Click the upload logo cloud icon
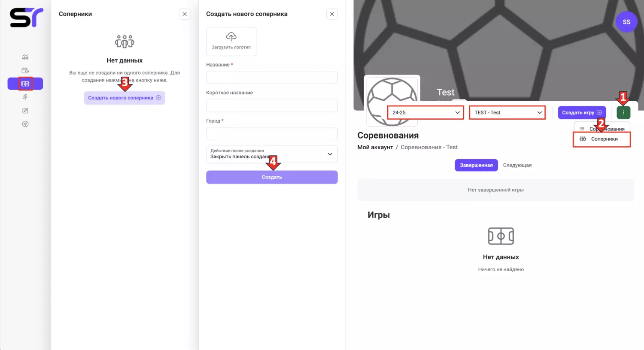644x350 pixels. point(231,37)
